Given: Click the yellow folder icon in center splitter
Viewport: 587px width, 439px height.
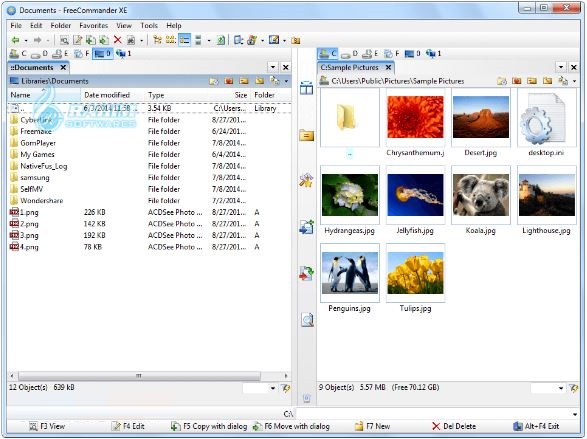Looking at the screenshot, I should [x=306, y=135].
